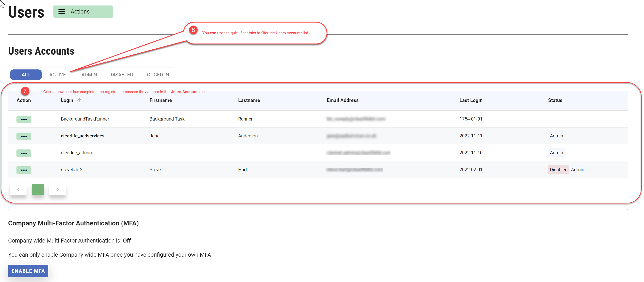644x282 pixels.
Task: Open action menu for stevehart2 row
Action: click(24, 170)
